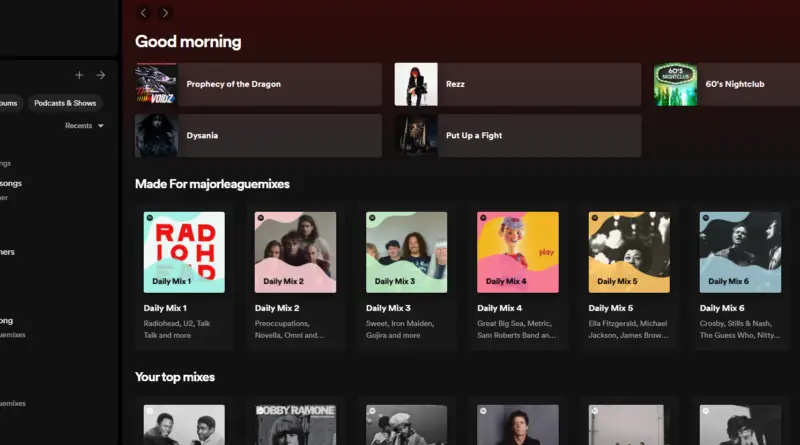Click the 60's Nightclub playlist image
The width and height of the screenshot is (800, 445).
pos(676,84)
